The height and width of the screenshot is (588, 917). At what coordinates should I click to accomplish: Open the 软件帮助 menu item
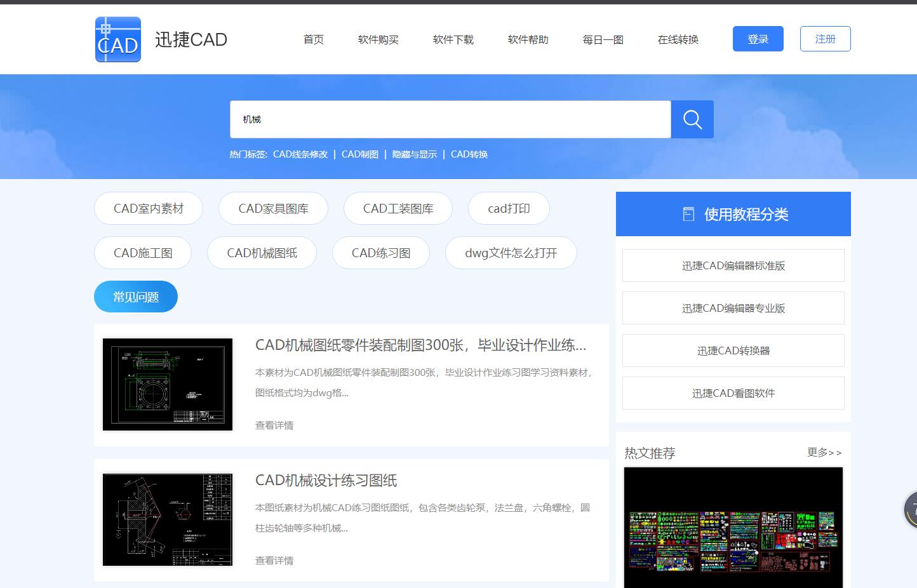[x=527, y=39]
